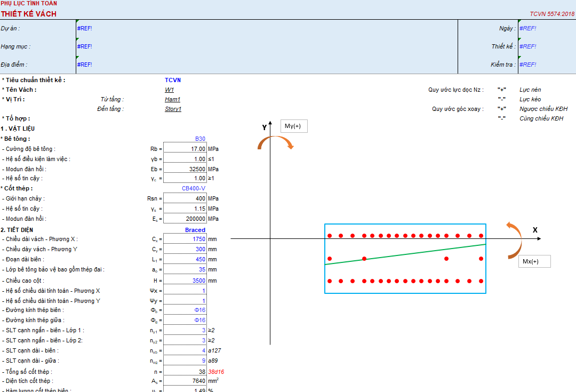Click the ny1 layer 1 bar count cell
The height and width of the screenshot is (392, 576).
(185, 330)
